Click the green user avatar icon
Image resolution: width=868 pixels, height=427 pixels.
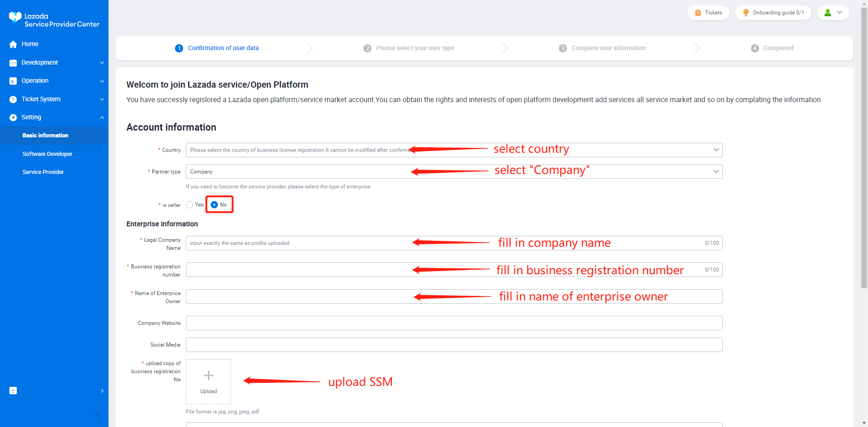[x=828, y=13]
